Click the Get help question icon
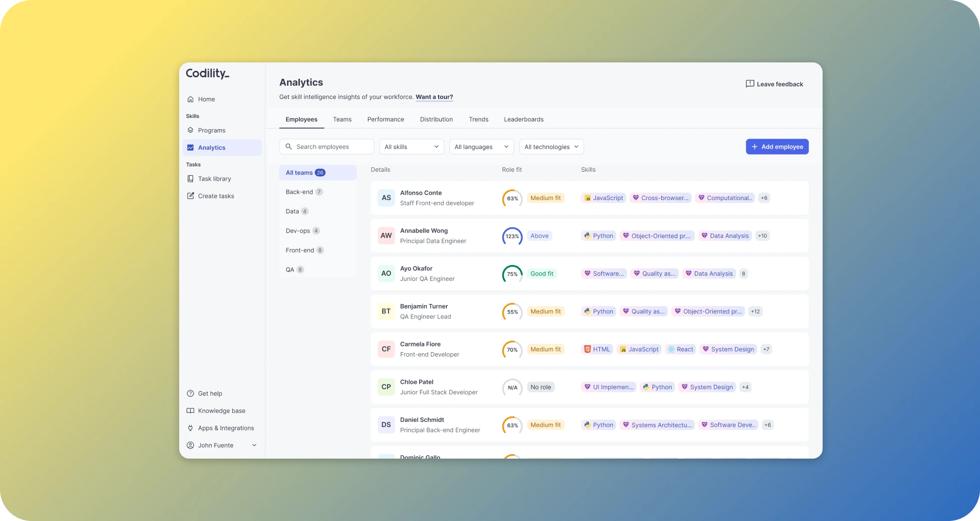 coord(191,394)
